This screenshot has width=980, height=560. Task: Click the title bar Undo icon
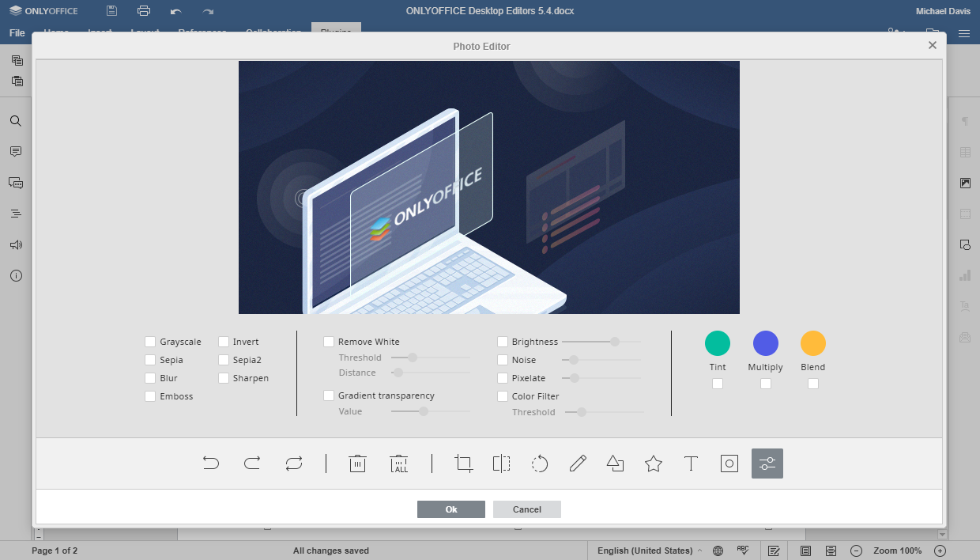point(175,11)
